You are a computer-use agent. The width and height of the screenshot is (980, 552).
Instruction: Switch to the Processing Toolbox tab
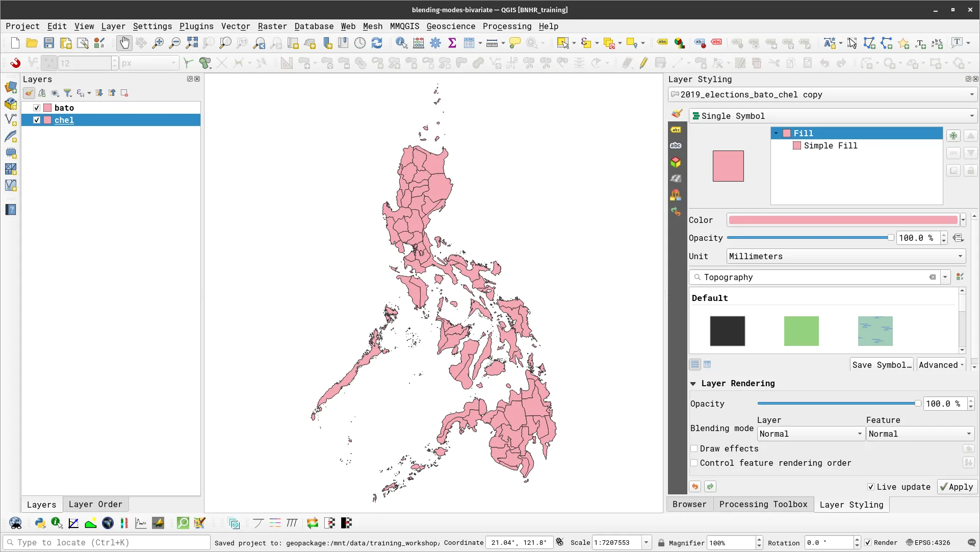coord(763,505)
